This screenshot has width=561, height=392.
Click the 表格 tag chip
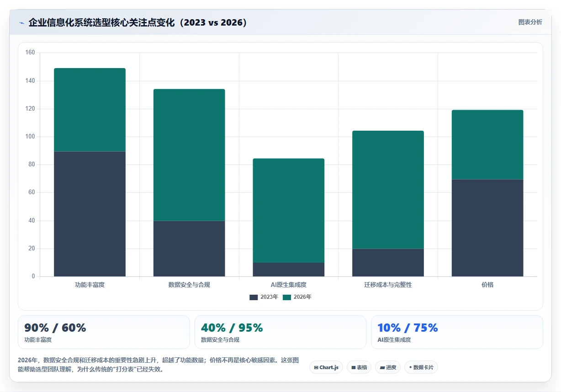pyautogui.click(x=359, y=367)
